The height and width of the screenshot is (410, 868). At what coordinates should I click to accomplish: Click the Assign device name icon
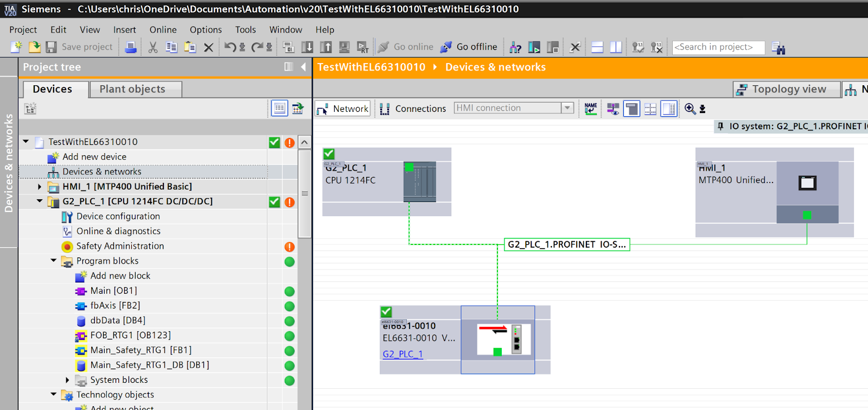591,109
